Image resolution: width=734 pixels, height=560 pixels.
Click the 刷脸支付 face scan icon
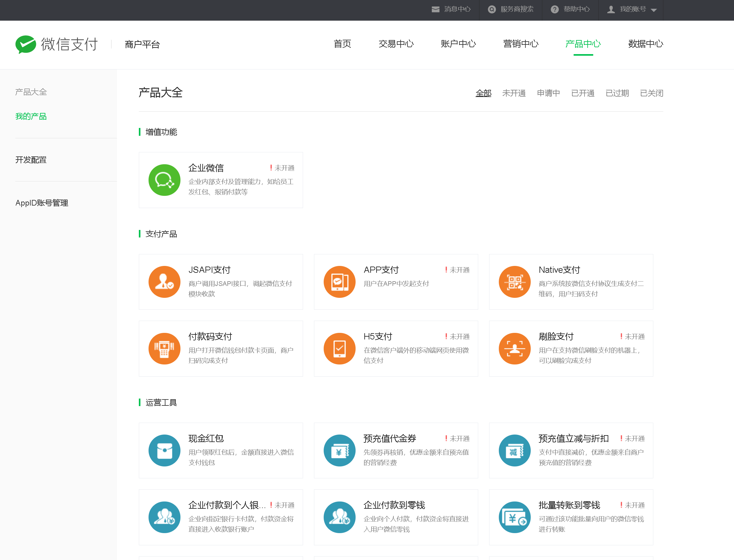(515, 349)
